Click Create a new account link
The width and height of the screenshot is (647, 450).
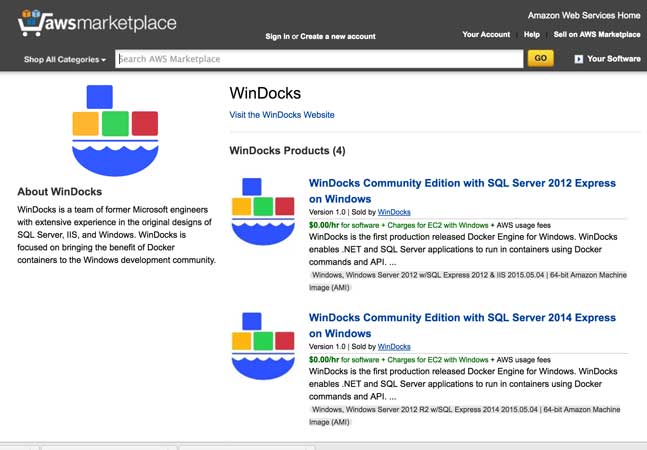click(338, 36)
